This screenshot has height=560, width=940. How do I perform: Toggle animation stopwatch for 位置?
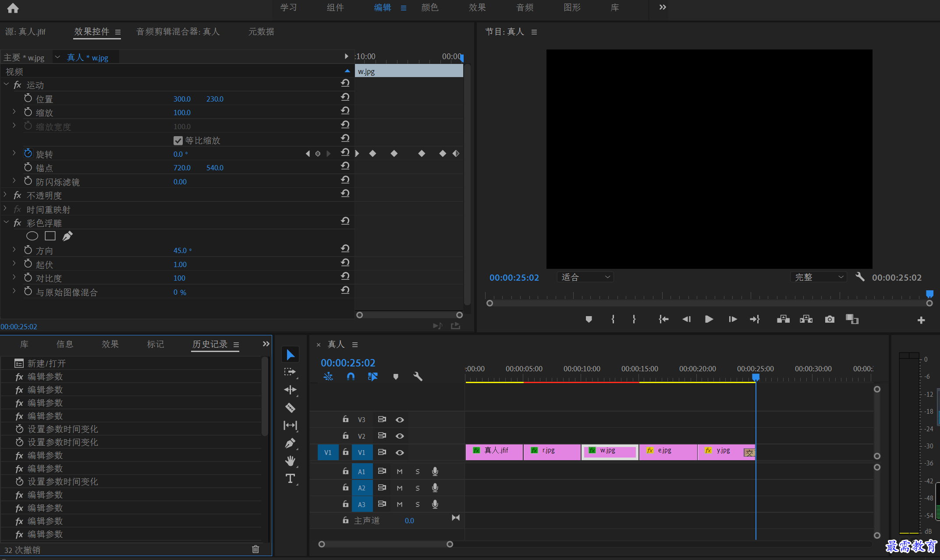tap(28, 98)
